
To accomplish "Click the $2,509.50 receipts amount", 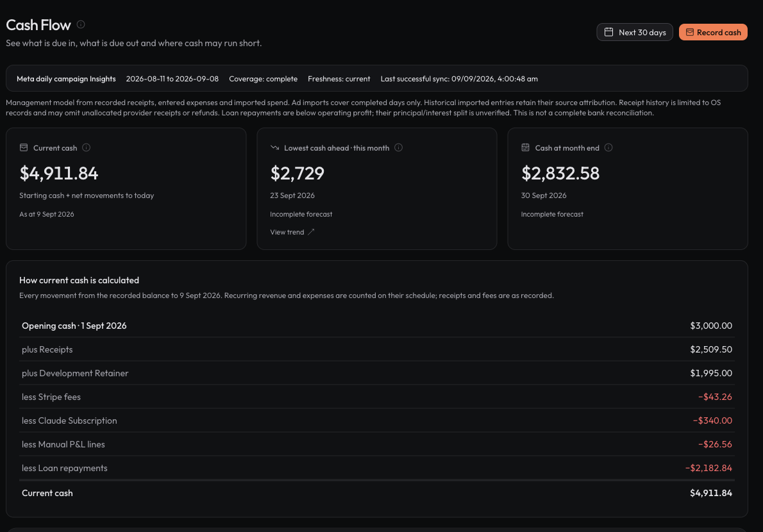I will 711,349.
